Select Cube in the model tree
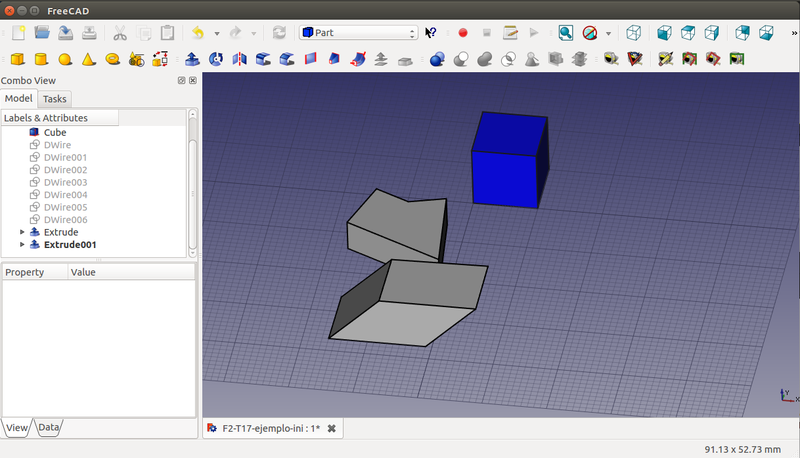 click(x=55, y=132)
